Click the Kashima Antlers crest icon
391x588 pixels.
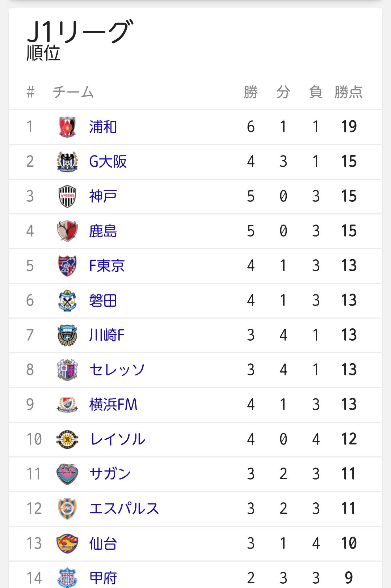pyautogui.click(x=67, y=231)
